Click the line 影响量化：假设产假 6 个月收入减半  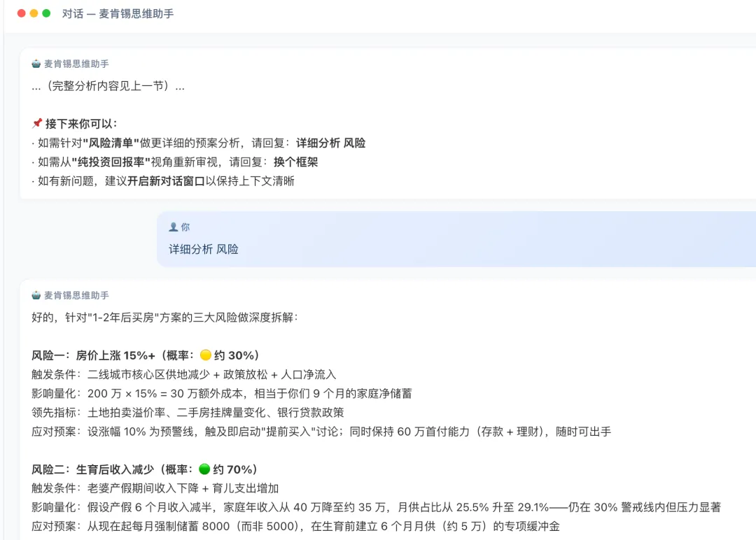click(376, 507)
